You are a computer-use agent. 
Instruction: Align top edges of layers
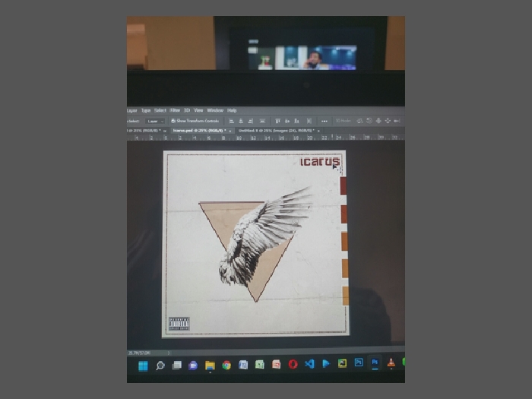tap(277, 121)
